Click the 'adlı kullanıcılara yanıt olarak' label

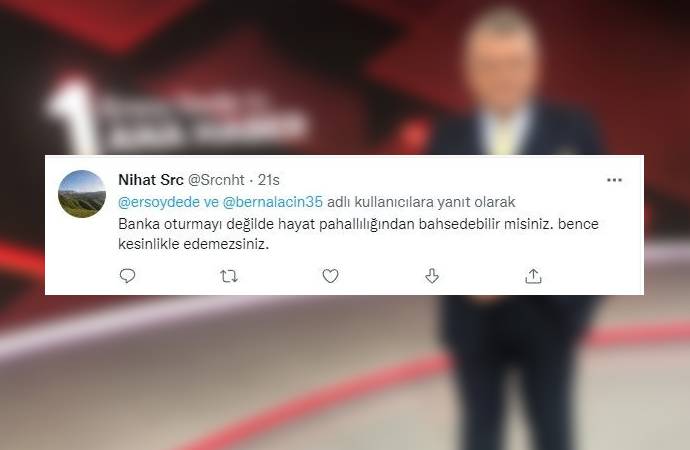pyautogui.click(x=421, y=202)
